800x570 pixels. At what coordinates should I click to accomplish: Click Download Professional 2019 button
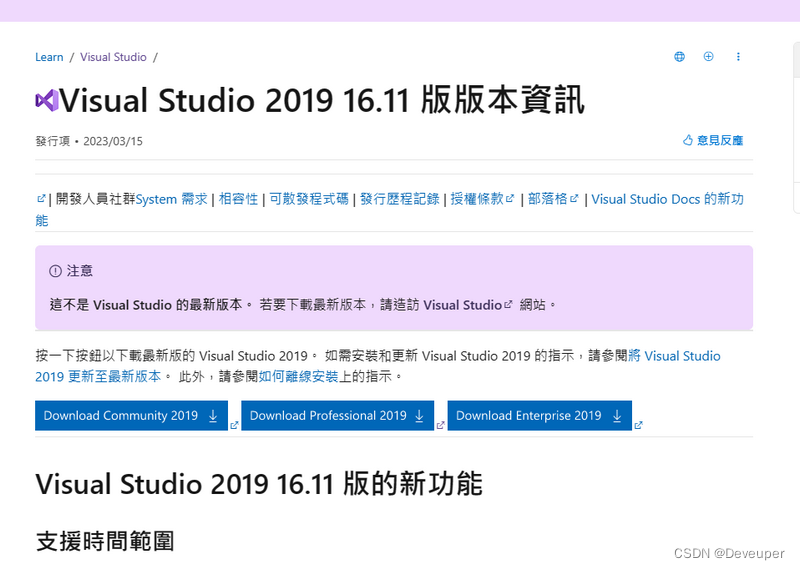[x=337, y=415]
